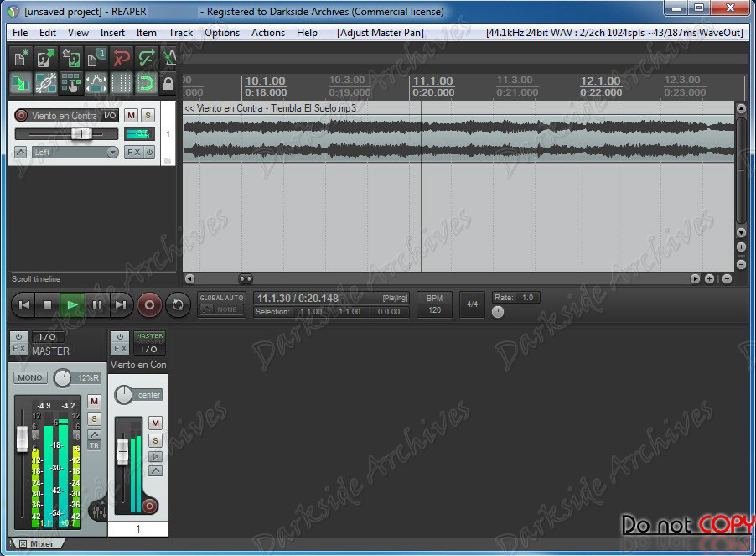The height and width of the screenshot is (556, 756).
Task: Toggle track FX bypass power icon
Action: point(150,153)
